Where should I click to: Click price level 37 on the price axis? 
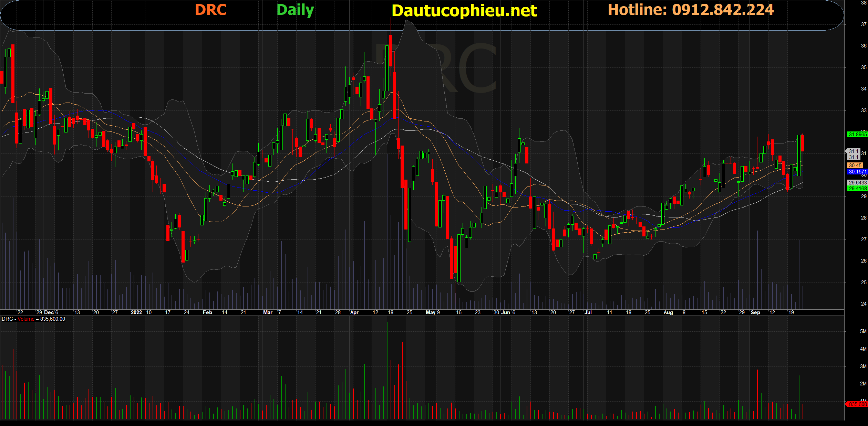point(864,24)
